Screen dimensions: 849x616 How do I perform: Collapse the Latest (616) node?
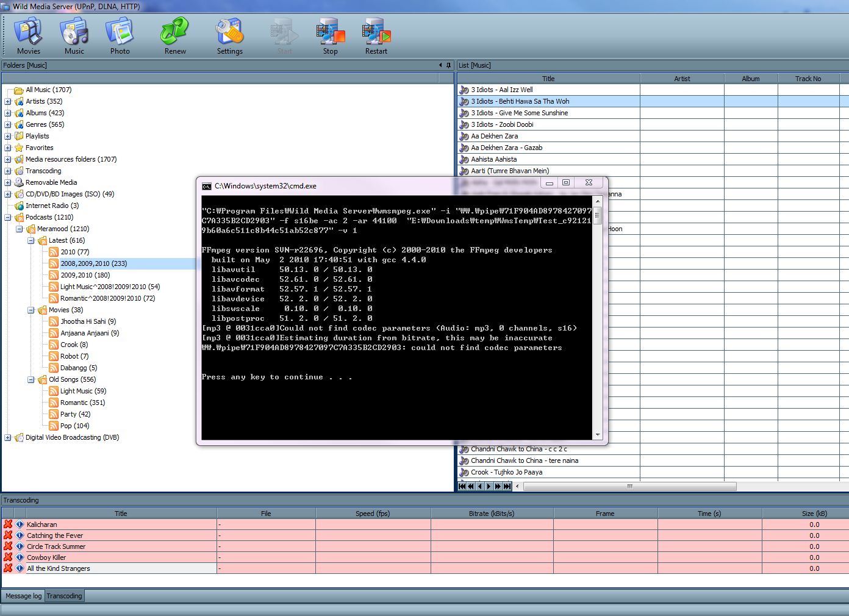(x=31, y=240)
